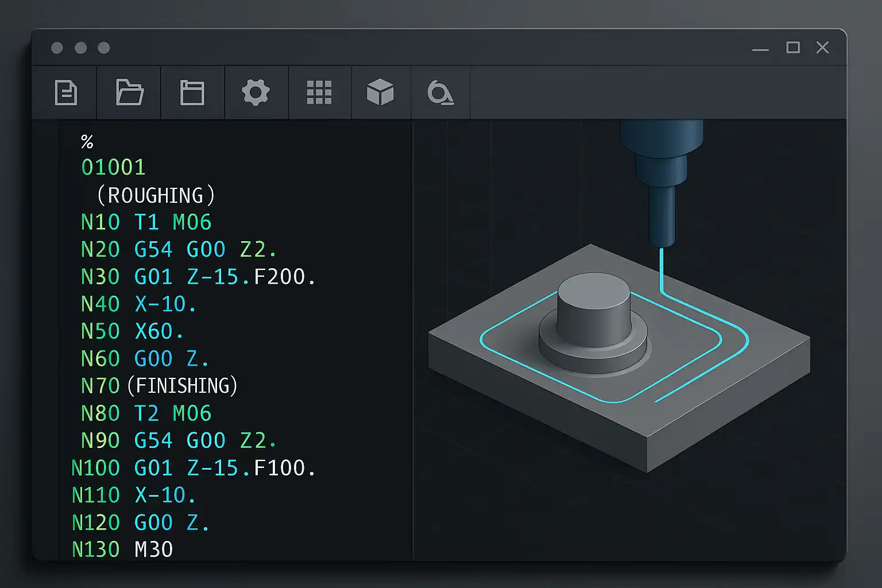
Task: Select line N80 T2 M06
Action: (x=146, y=413)
